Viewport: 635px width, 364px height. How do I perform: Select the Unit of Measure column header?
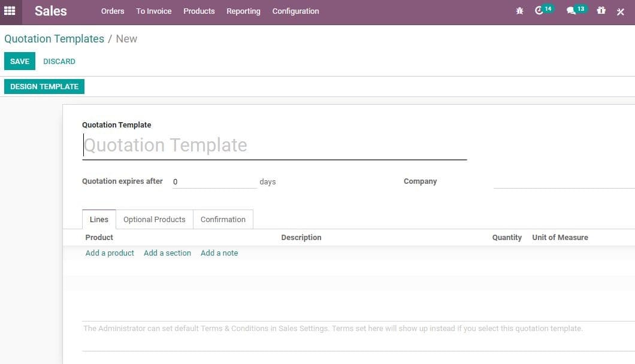point(560,237)
